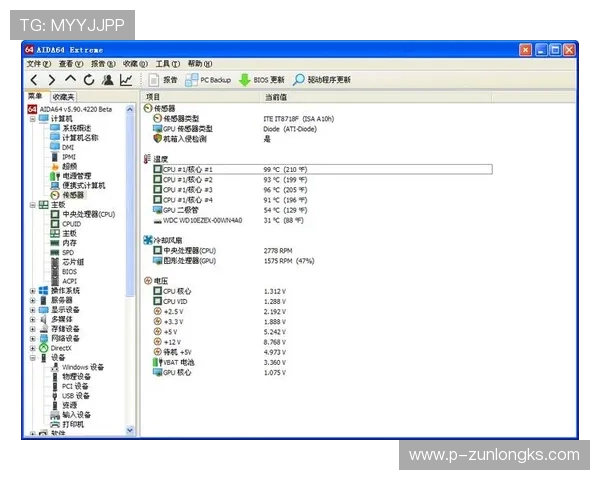This screenshot has width=600, height=480.
Task: Go up one level with Up arrow
Action: (x=70, y=80)
